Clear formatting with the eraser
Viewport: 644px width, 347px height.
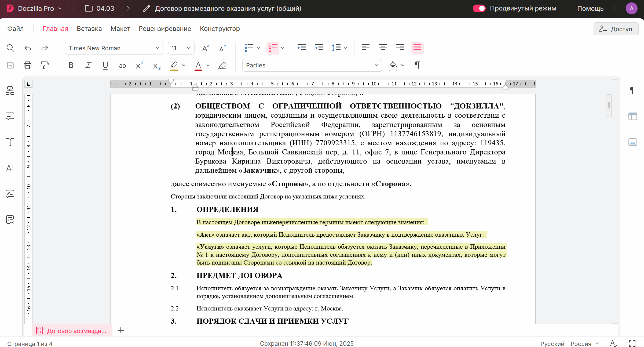click(222, 65)
